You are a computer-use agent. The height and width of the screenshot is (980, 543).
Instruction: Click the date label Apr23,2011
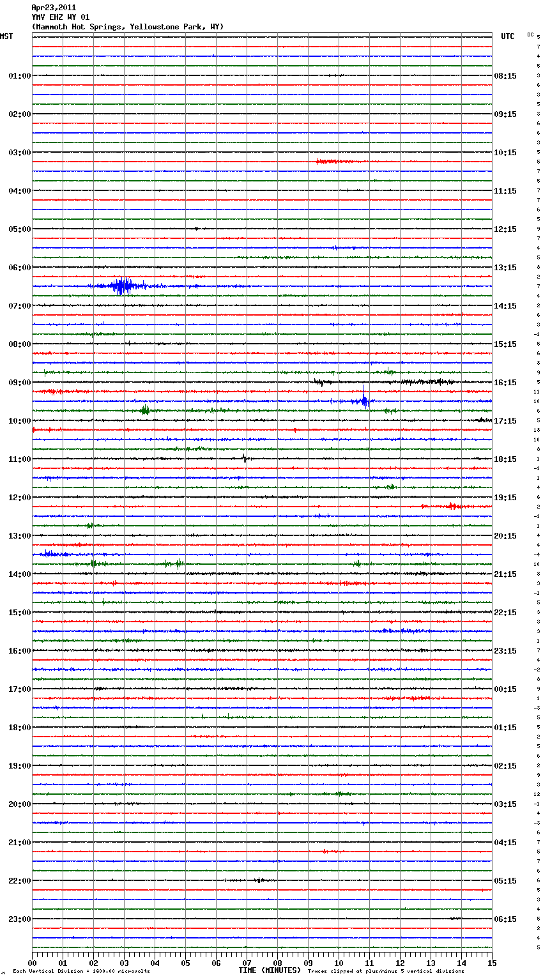tap(54, 8)
